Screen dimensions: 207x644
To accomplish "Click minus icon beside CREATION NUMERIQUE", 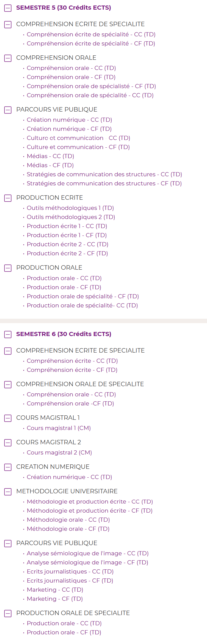I will (x=8, y=467).
